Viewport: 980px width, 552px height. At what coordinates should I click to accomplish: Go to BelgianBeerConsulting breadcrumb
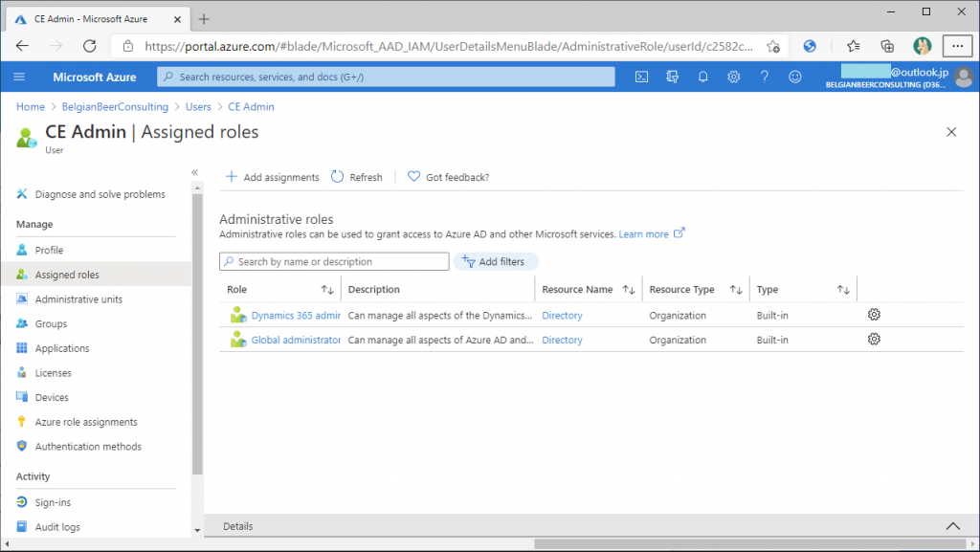115,107
